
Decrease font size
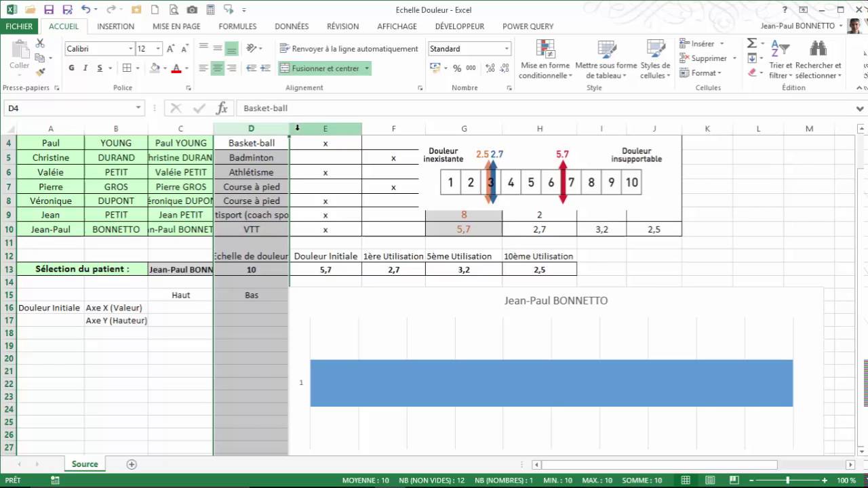point(184,49)
